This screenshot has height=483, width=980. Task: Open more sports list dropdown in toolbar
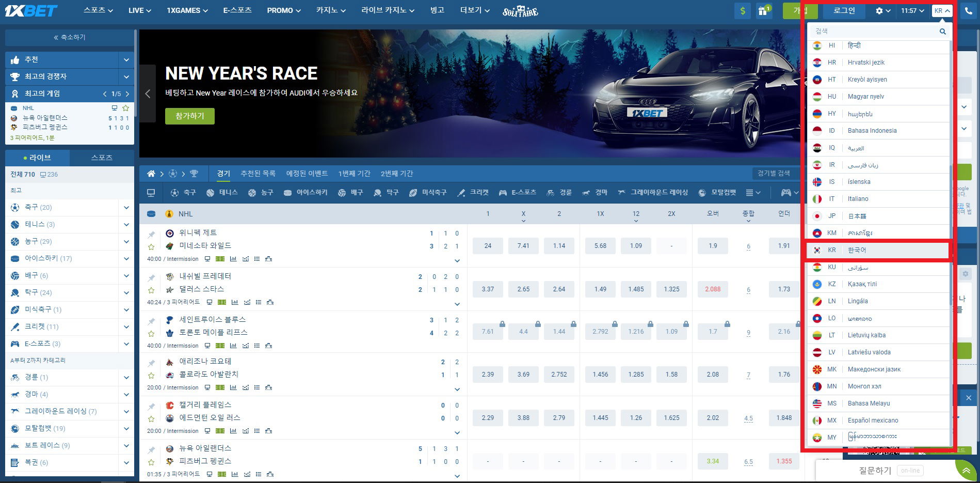tap(753, 193)
